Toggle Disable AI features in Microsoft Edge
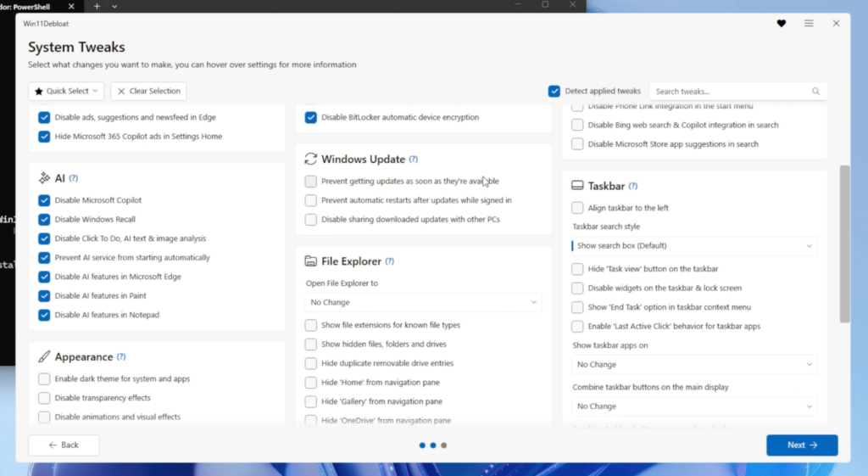 click(x=44, y=277)
